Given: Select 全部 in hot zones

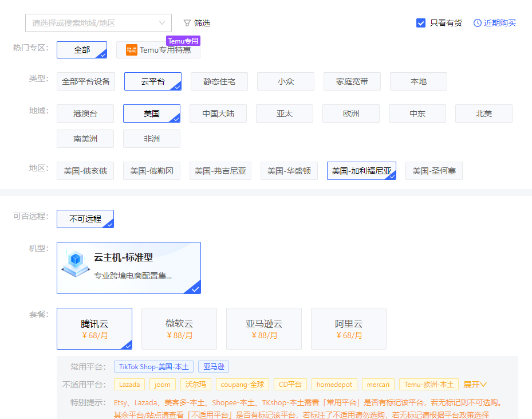Looking at the screenshot, I should click(x=82, y=50).
